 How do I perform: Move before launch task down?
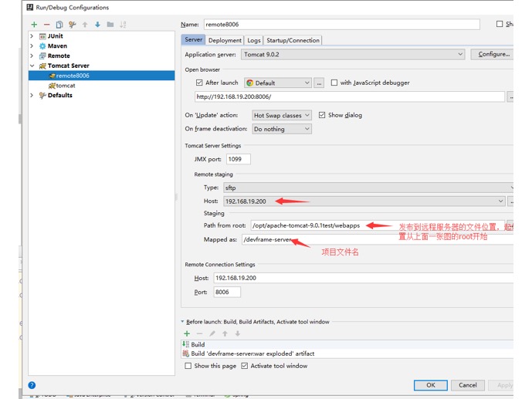tap(238, 333)
